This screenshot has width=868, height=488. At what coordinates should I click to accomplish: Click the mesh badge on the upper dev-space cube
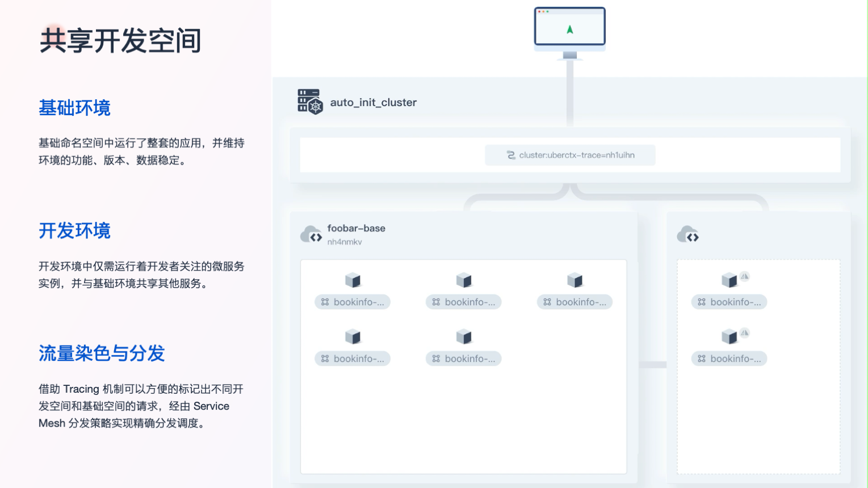point(744,276)
